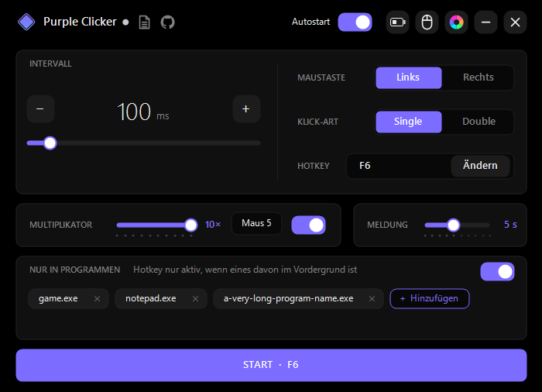542x392 pixels.
Task: Remove a-very-long-program-name.exe chip
Action: [x=372, y=298]
